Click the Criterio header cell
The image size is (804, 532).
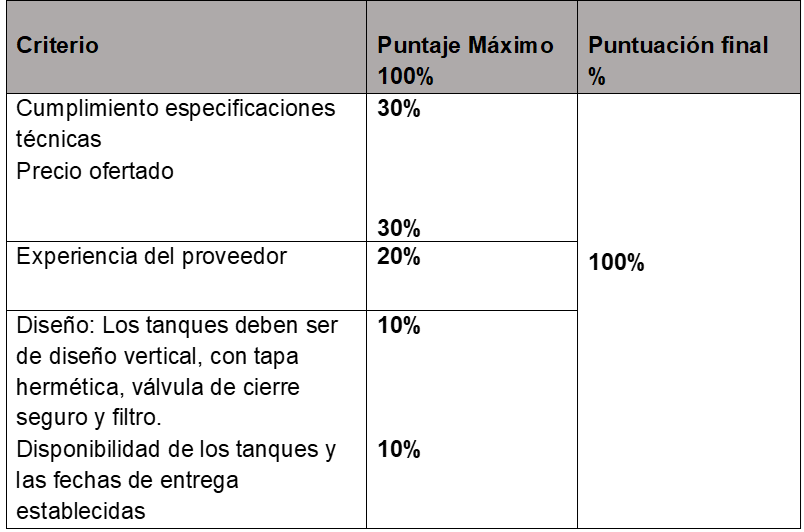point(186,48)
